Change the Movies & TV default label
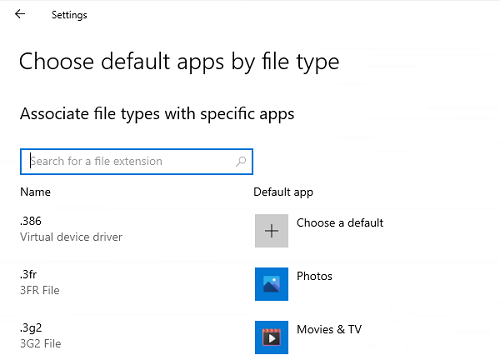 pyautogui.click(x=329, y=329)
